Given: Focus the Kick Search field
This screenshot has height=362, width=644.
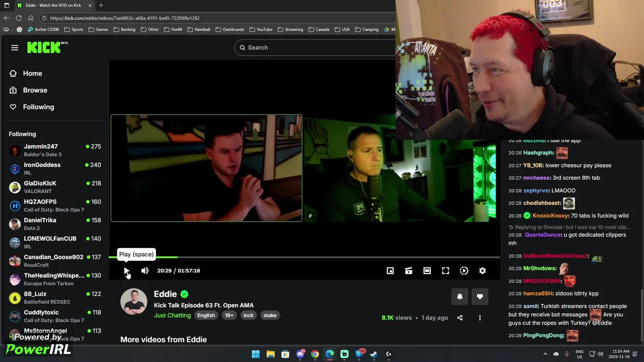Looking at the screenshot, I should (315, 47).
